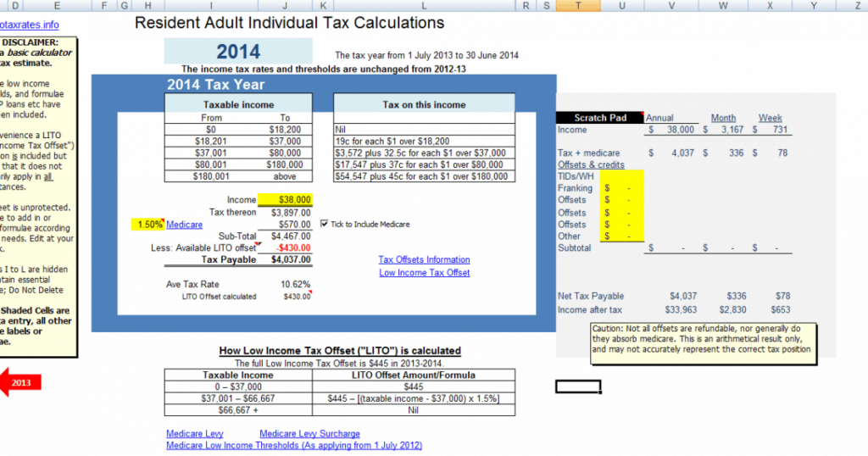Viewport: 868px width, 456px height.
Task: Click the 'How Low Income Tax Offset' heading
Action: click(x=340, y=351)
